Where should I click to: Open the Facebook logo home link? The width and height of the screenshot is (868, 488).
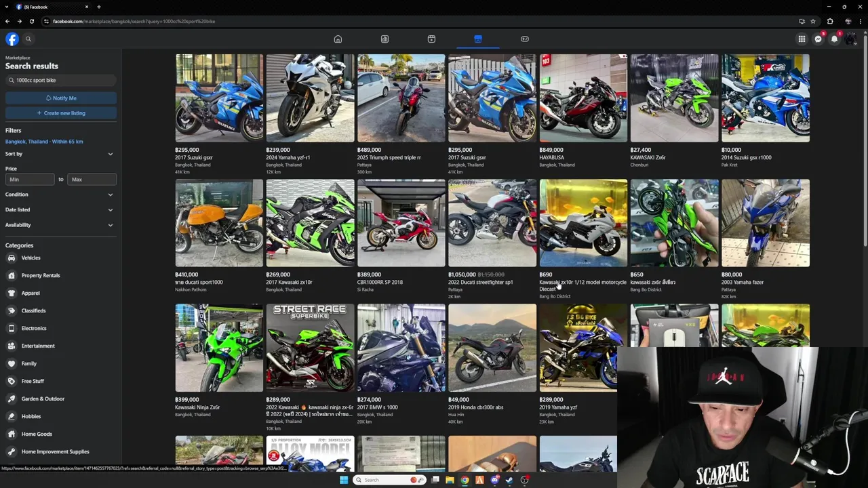[x=12, y=39]
